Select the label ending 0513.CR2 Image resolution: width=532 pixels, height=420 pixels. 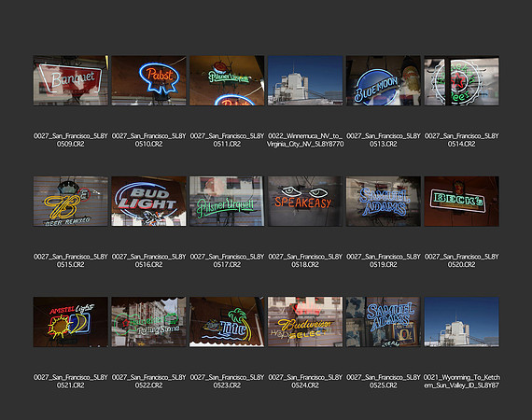(x=384, y=140)
